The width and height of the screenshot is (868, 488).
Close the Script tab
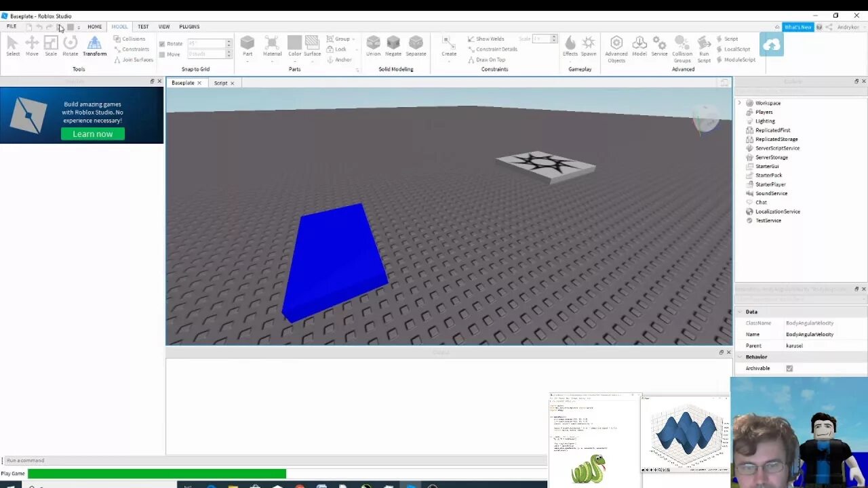click(x=232, y=83)
